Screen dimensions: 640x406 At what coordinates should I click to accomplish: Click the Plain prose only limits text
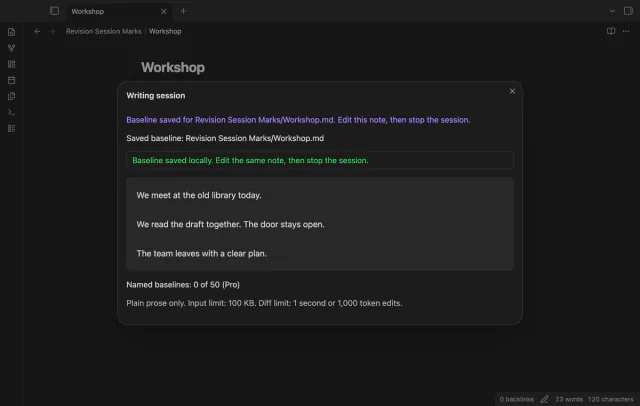pyautogui.click(x=264, y=303)
